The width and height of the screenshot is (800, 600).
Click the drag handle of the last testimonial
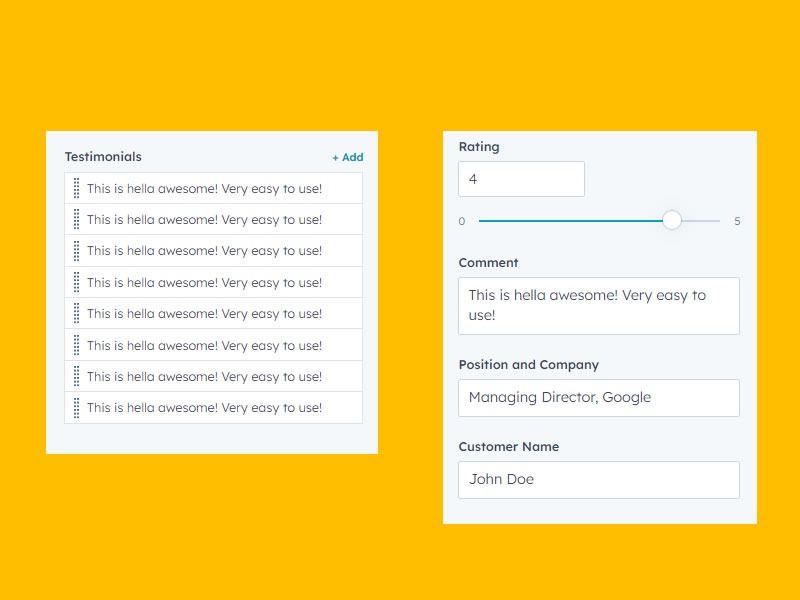tap(76, 407)
